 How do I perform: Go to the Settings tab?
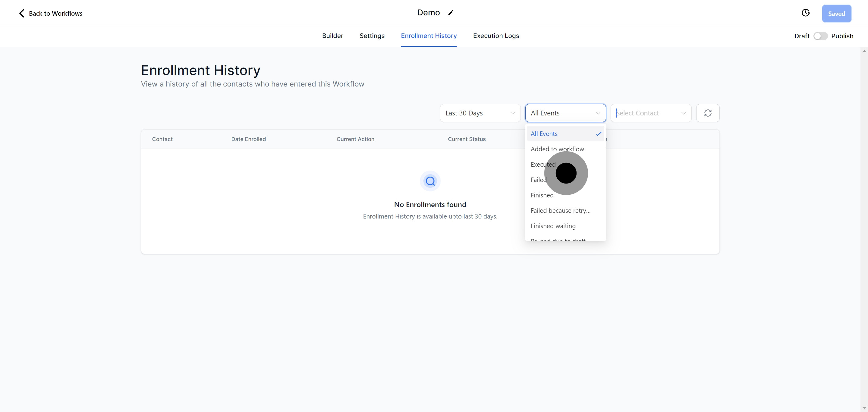coord(372,36)
